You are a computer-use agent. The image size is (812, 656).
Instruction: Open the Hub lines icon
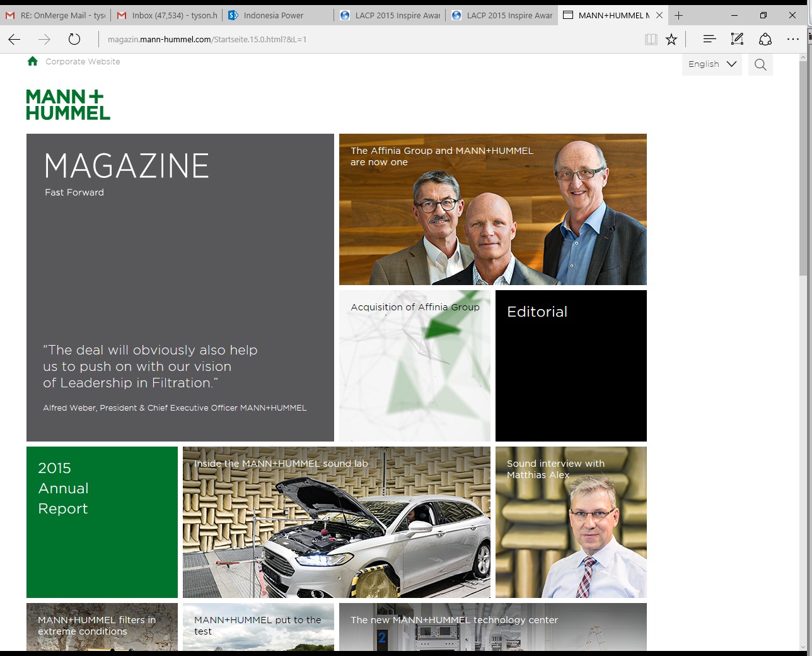click(x=709, y=39)
